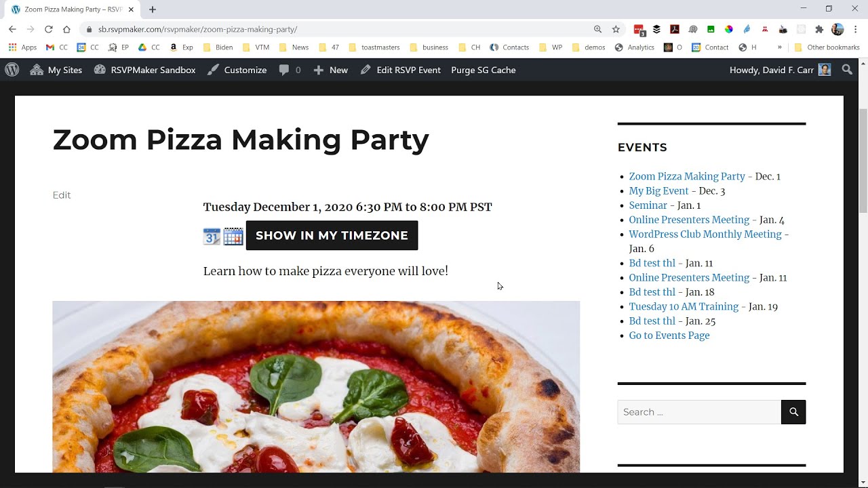Click the Go to Events Page link
Viewport: 868px width, 488px height.
[x=669, y=335]
